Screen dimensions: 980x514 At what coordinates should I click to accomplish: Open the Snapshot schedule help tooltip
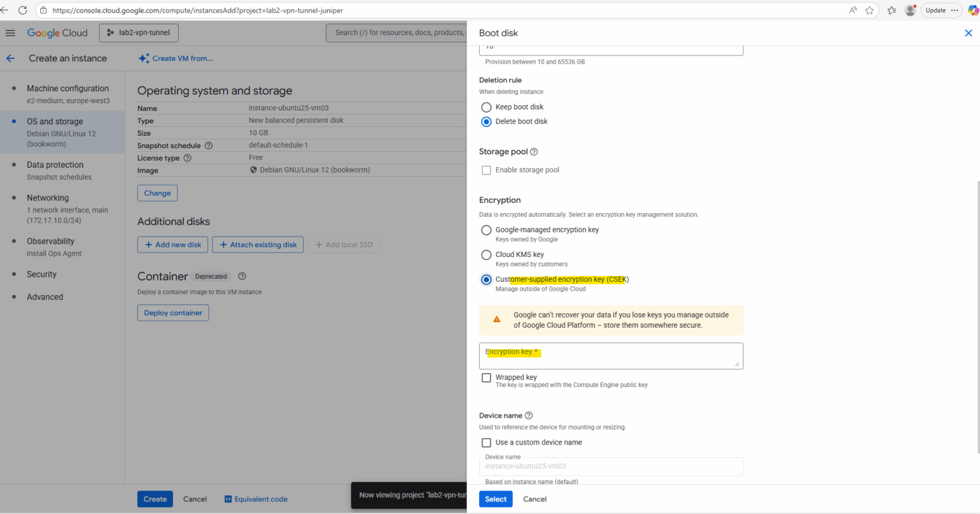[208, 145]
